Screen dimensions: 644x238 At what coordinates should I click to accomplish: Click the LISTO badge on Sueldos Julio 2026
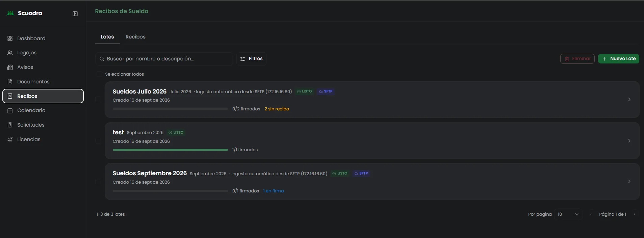pyautogui.click(x=304, y=91)
